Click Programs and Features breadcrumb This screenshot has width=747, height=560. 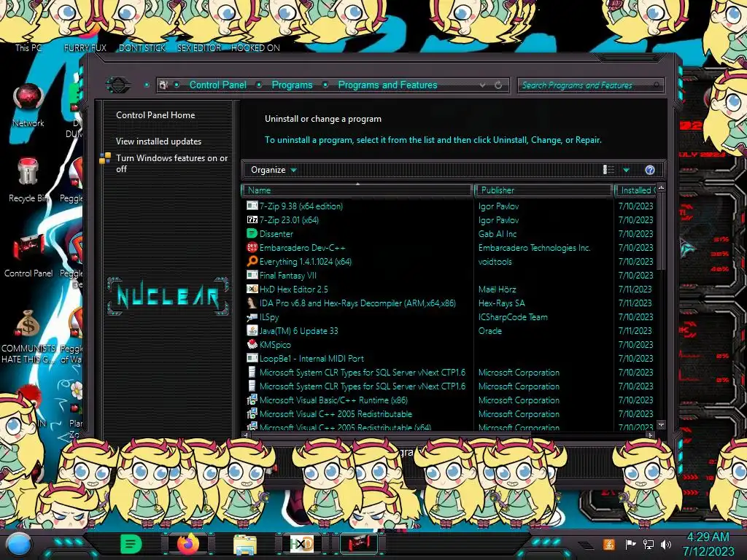pyautogui.click(x=387, y=85)
